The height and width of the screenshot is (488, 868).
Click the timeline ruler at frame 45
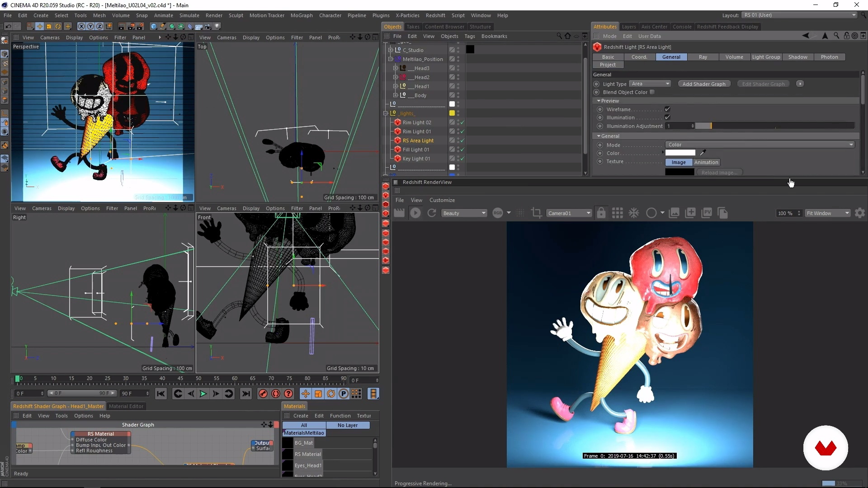click(180, 379)
